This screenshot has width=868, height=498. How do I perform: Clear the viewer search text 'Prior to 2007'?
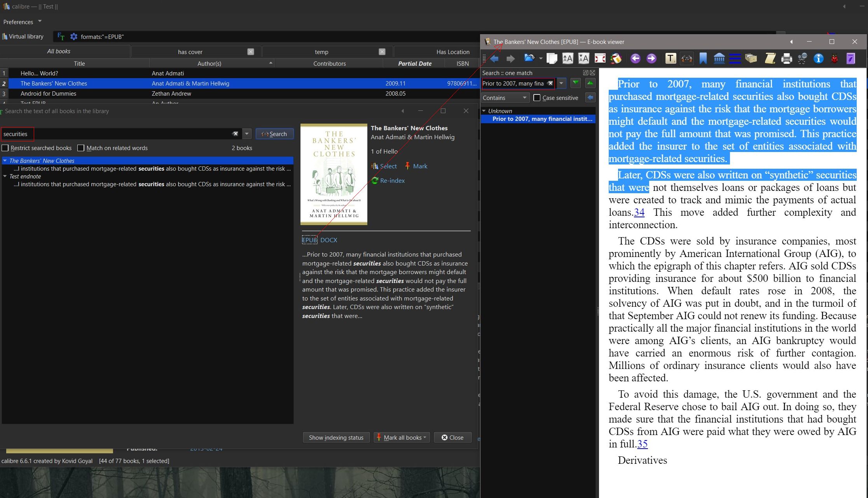[x=550, y=83]
